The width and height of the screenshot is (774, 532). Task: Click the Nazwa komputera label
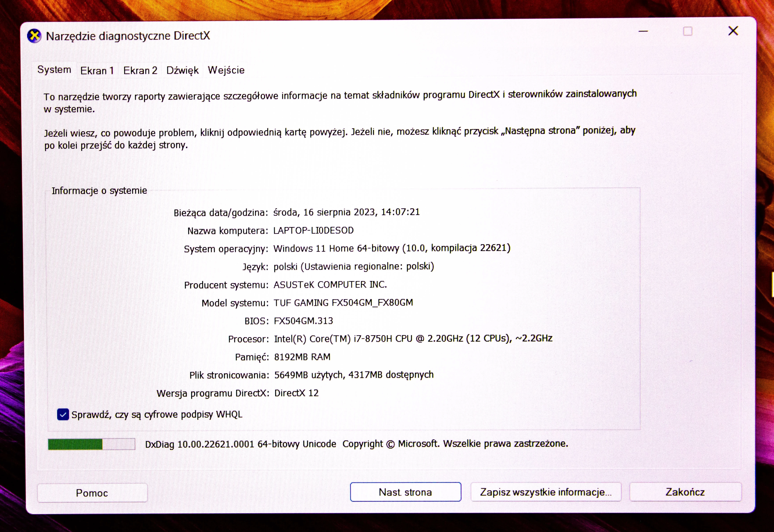click(228, 231)
